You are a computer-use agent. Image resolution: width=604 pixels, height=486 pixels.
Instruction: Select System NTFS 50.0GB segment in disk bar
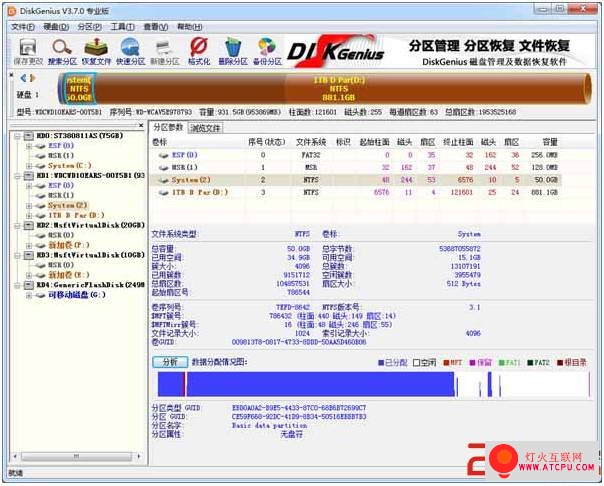pyautogui.click(x=79, y=89)
